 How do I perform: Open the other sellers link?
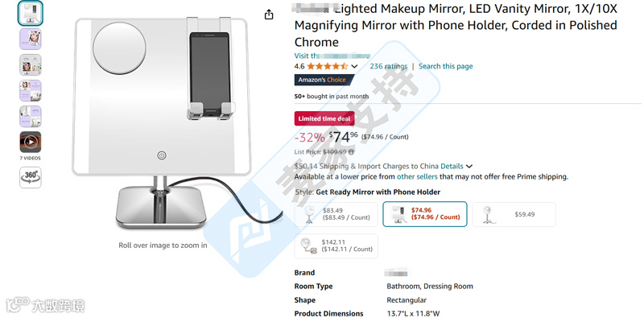[x=417, y=176]
